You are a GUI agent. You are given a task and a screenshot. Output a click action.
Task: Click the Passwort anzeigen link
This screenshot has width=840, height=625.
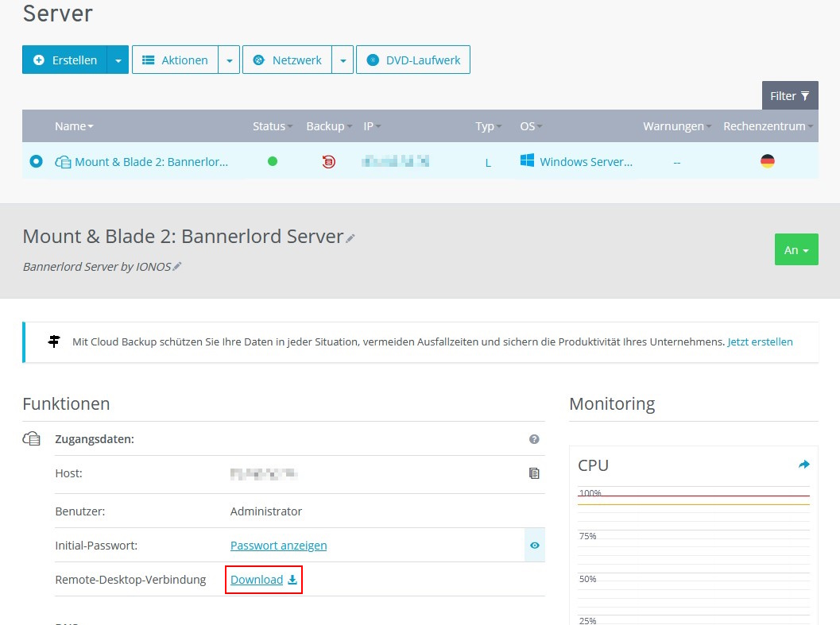[279, 546]
